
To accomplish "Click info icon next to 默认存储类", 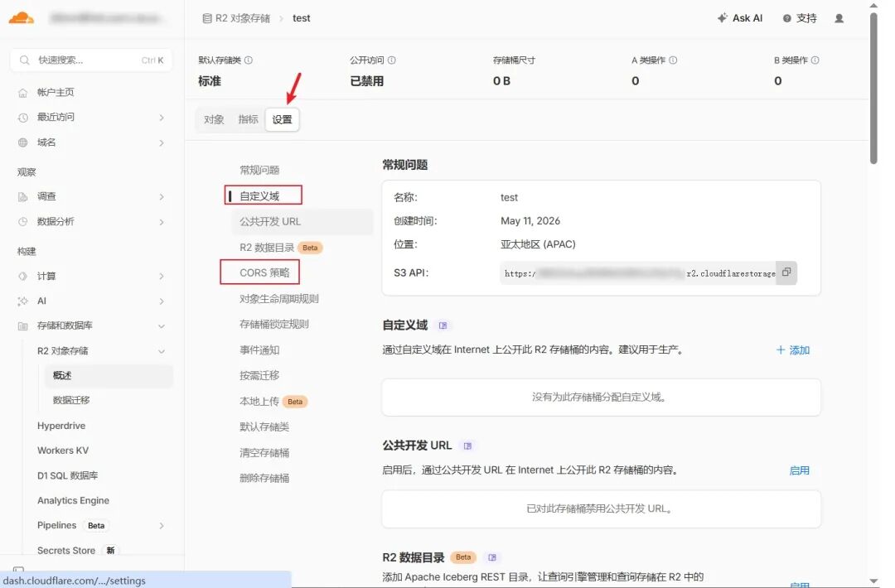I will click(249, 60).
